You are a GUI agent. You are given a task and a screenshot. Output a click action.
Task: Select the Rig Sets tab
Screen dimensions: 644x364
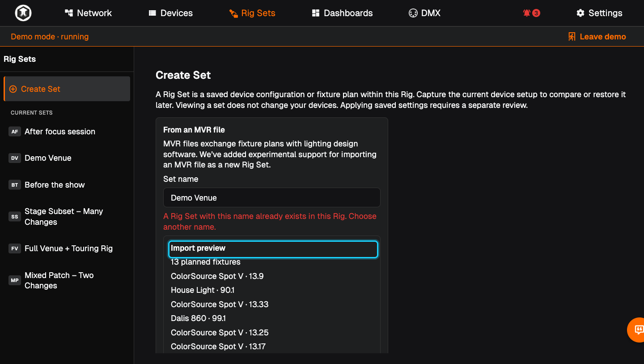[x=252, y=13]
